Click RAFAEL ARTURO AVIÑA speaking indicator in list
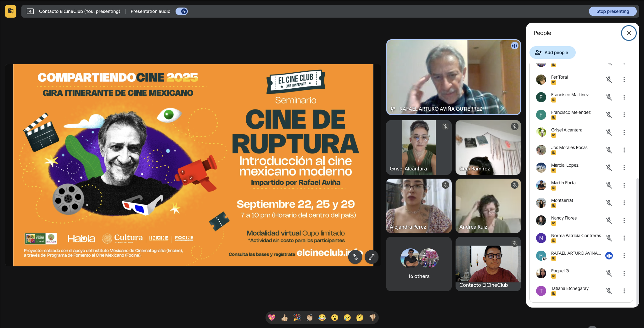 (609, 256)
